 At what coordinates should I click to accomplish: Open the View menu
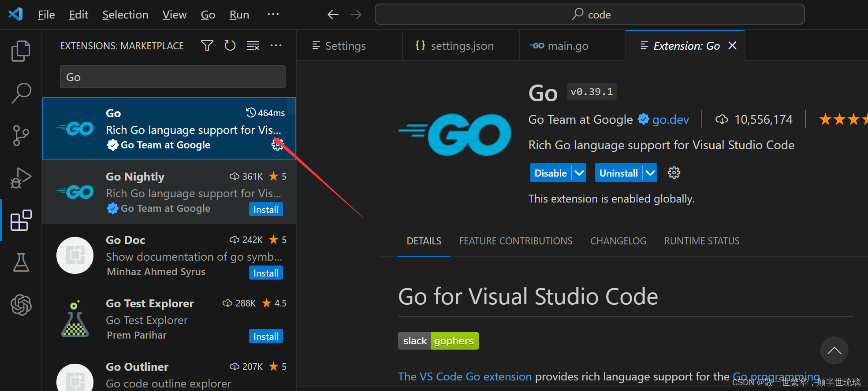[175, 15]
